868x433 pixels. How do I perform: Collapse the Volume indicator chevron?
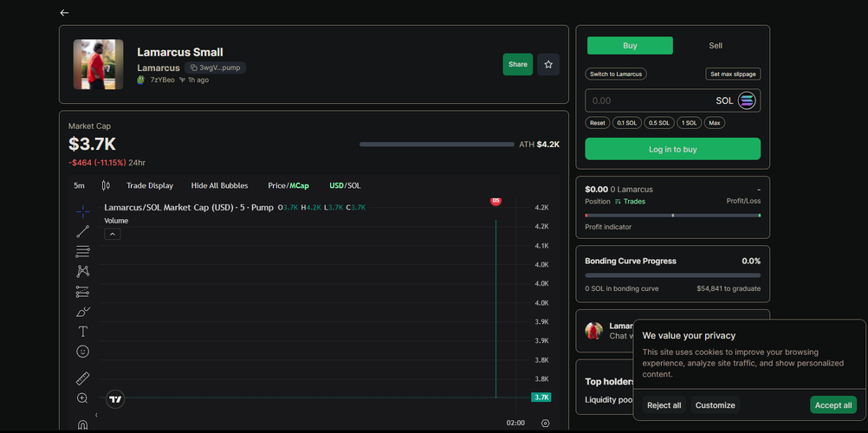[x=113, y=234]
